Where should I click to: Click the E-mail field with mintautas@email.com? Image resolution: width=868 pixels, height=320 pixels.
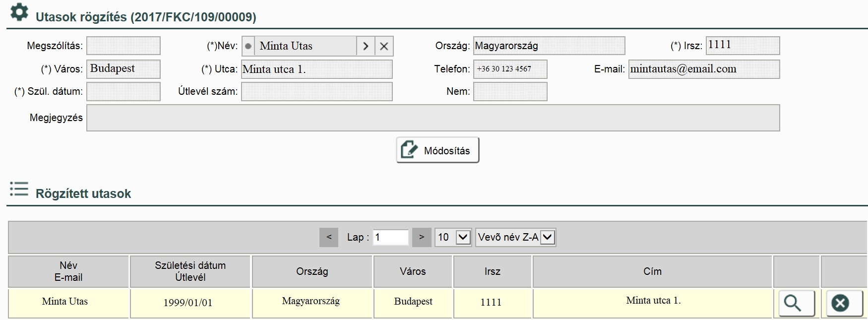click(x=703, y=69)
